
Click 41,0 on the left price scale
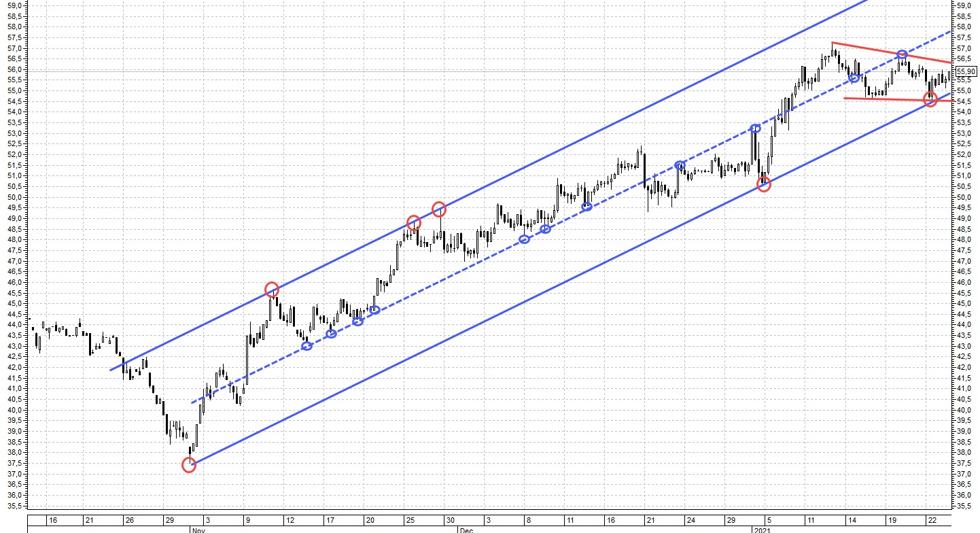point(14,388)
